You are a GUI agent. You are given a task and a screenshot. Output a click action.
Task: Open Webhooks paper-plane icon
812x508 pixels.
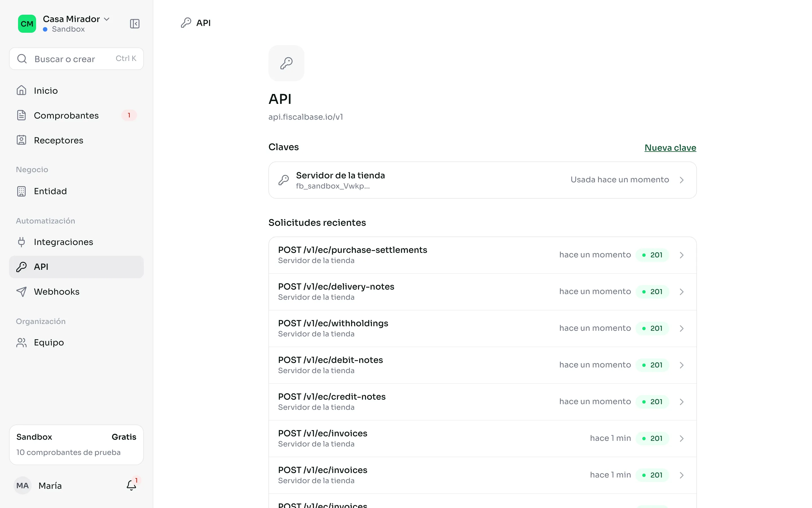[21, 292]
